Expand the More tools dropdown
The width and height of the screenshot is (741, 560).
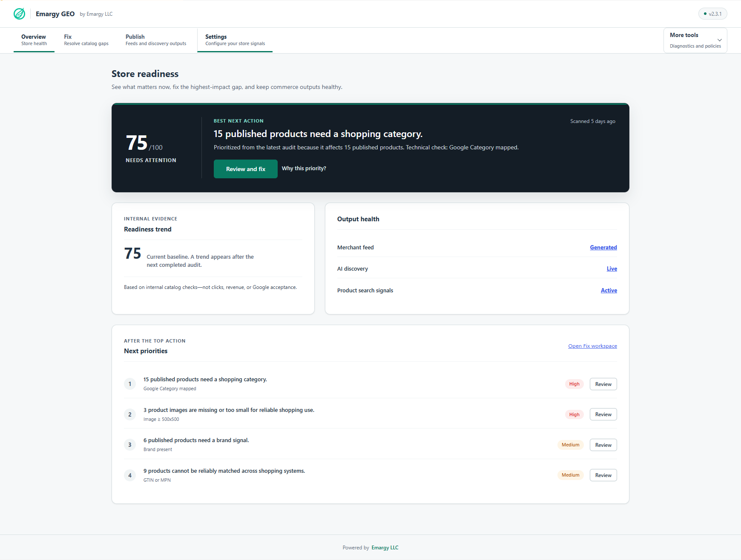[695, 40]
